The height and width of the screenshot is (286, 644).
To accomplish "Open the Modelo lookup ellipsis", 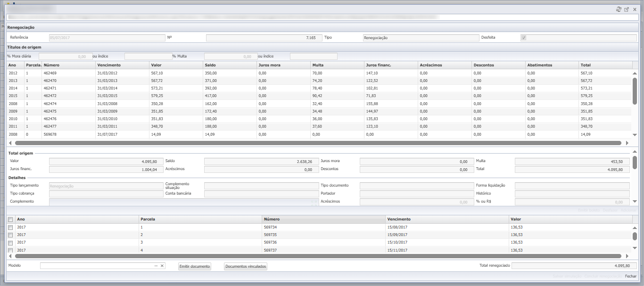I will click(156, 266).
